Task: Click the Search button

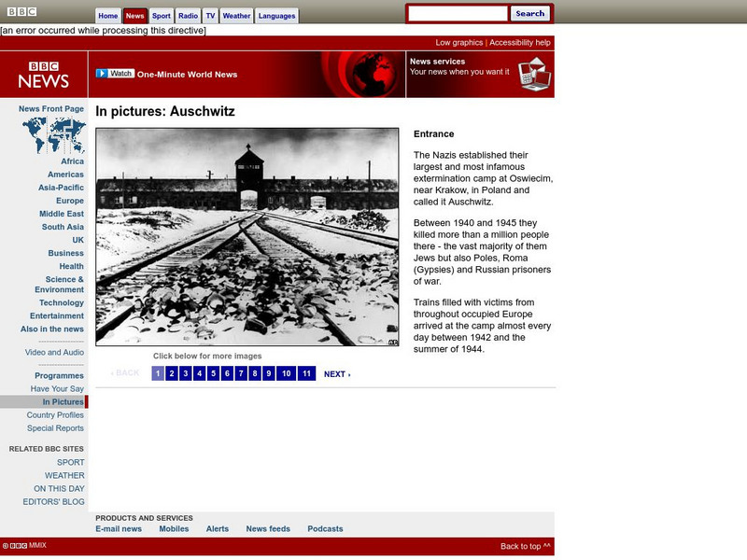Action: (529, 13)
